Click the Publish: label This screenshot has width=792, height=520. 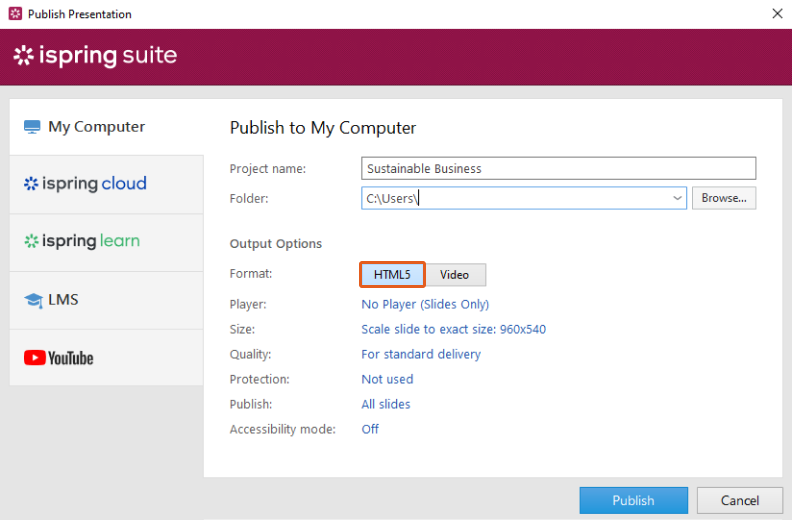251,404
